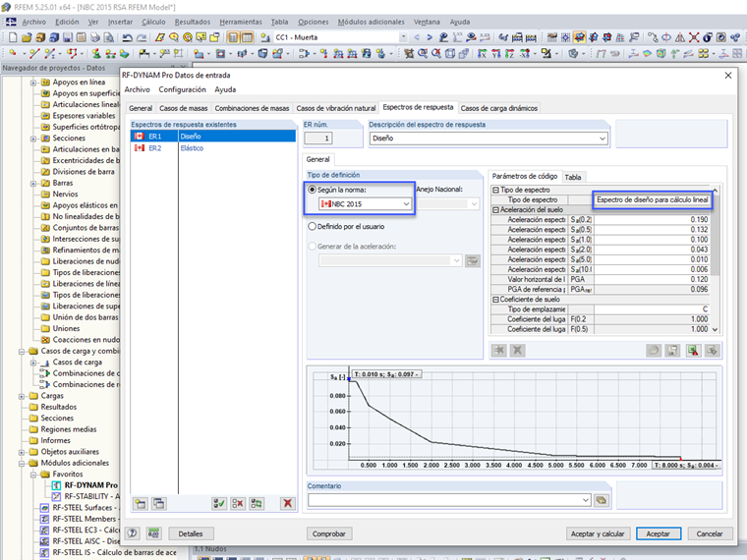Select Según la norma radio button
The height and width of the screenshot is (560, 747).
pyautogui.click(x=312, y=190)
